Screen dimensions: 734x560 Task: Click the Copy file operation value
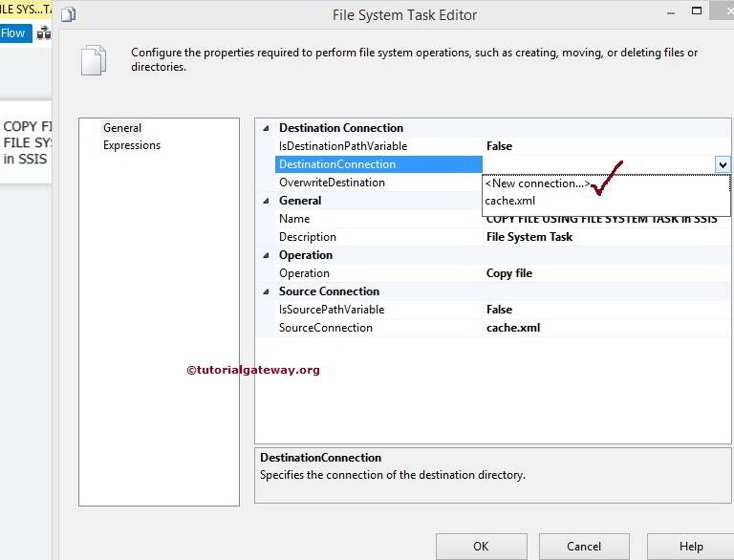click(509, 273)
